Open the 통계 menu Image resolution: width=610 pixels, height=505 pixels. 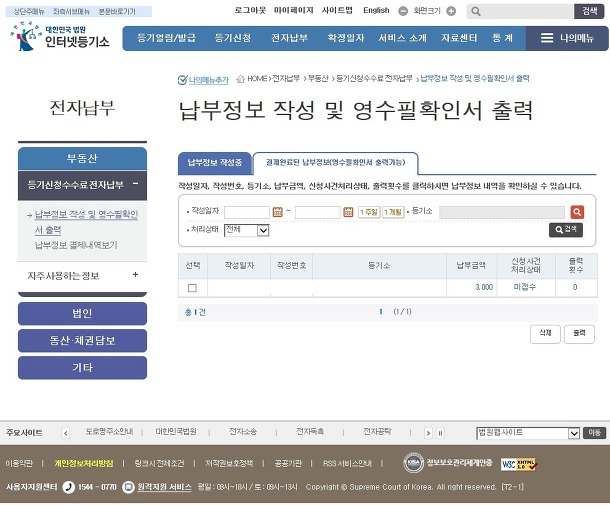pos(503,38)
